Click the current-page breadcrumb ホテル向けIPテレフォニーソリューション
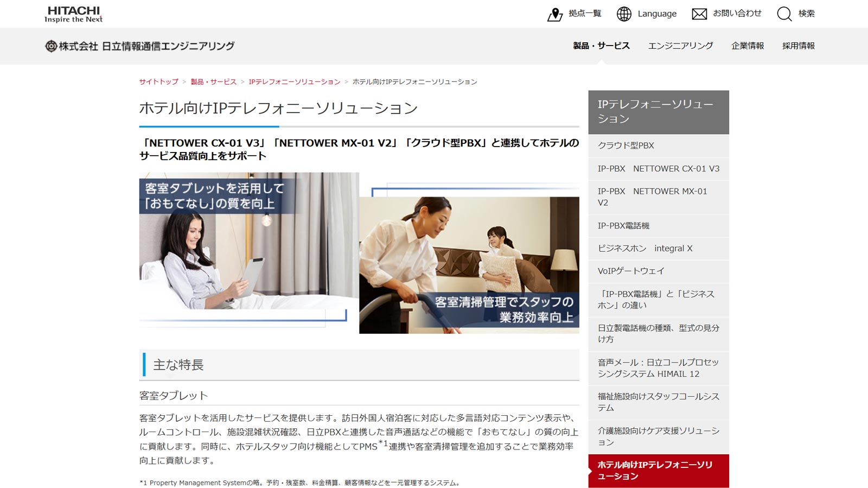Screen dimensions: 868x488 tap(414, 81)
